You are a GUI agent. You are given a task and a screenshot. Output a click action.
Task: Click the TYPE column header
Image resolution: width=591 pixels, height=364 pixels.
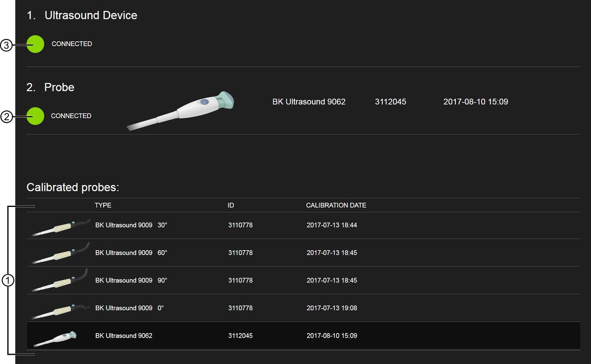[103, 205]
